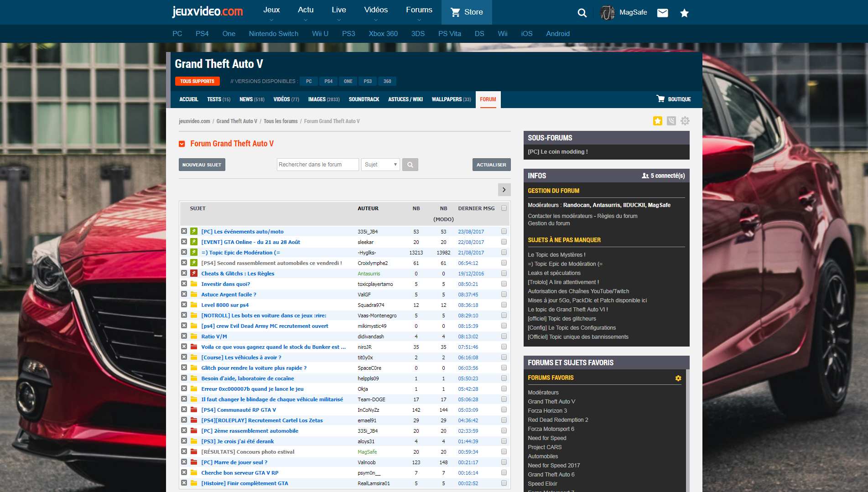Screen dimensions: 868x492
Task: Click 'Tous les forums' breadcrumb link
Action: point(281,121)
